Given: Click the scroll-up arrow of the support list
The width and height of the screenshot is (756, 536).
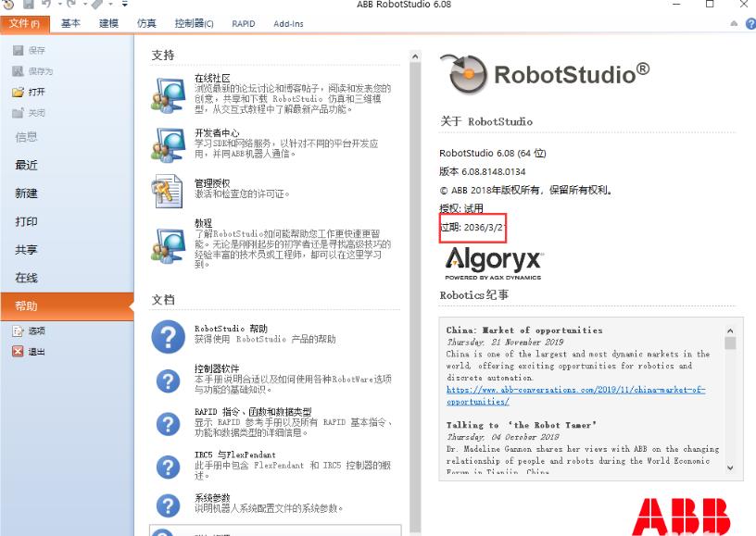Looking at the screenshot, I should pos(415,56).
